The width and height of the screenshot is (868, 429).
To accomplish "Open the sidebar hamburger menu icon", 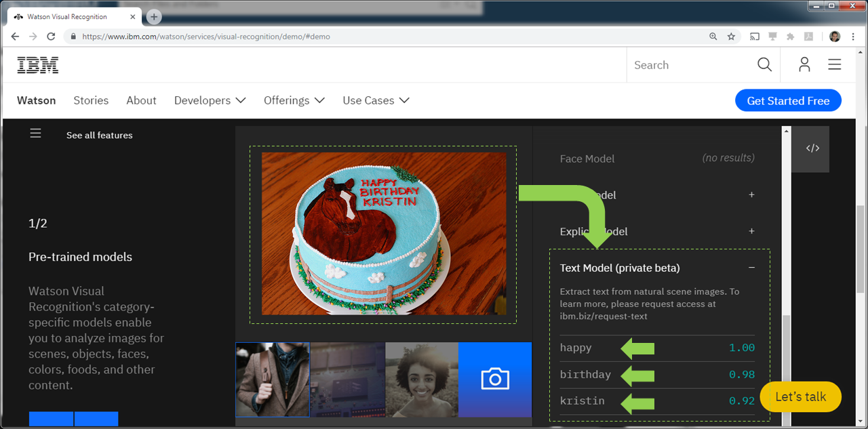I will [36, 134].
